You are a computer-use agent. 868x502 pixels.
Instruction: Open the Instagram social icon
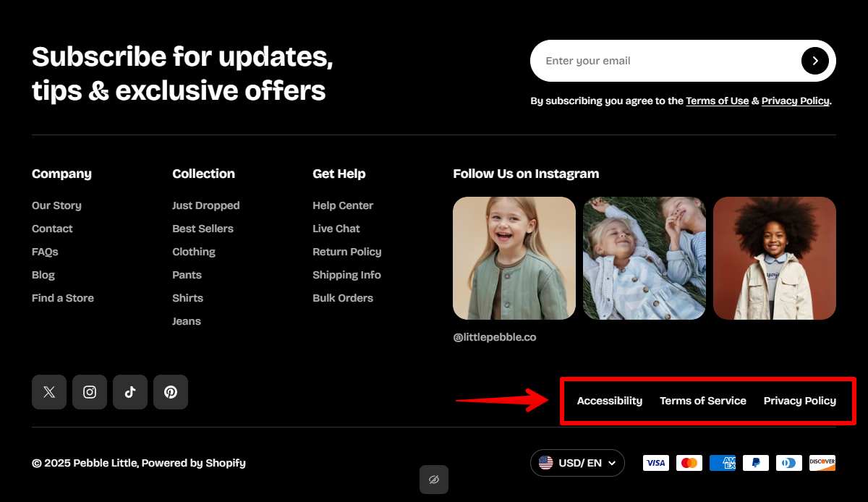point(90,392)
